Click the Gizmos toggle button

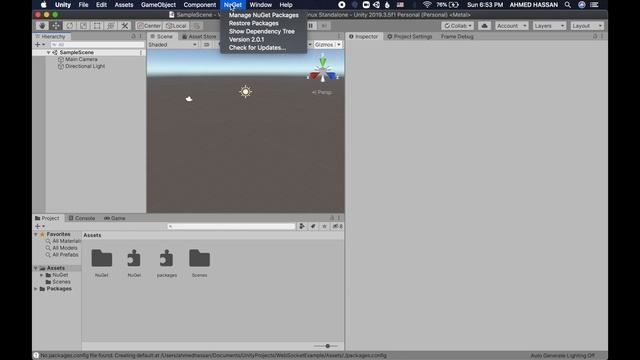pyautogui.click(x=324, y=44)
